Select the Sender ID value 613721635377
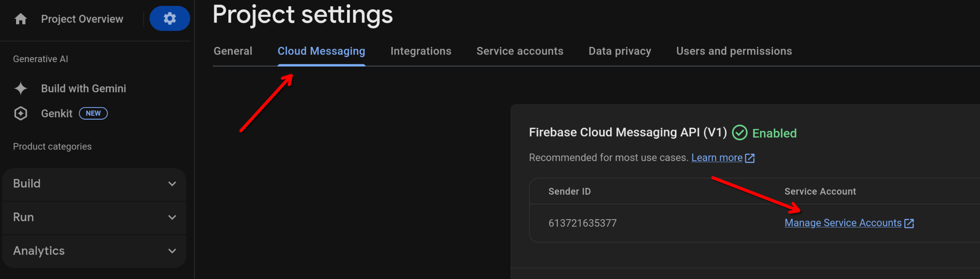The image size is (980, 279). pos(583,223)
